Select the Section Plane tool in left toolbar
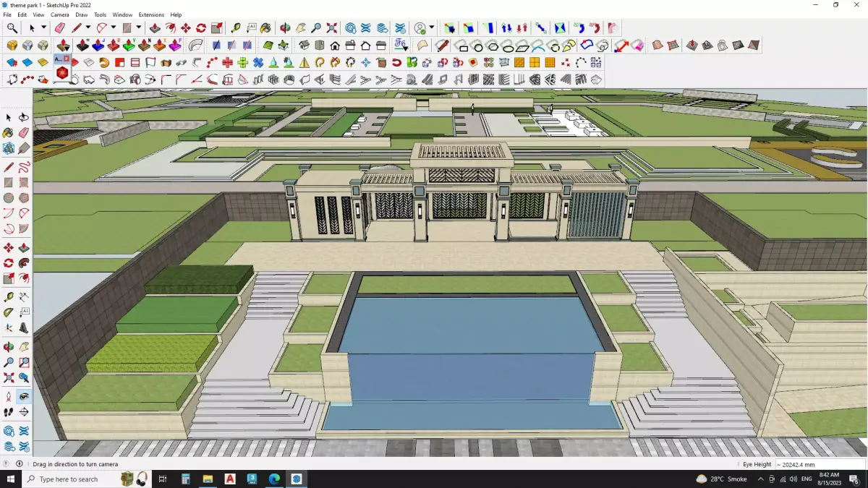Screen dimensions: 868x488 coord(24,412)
